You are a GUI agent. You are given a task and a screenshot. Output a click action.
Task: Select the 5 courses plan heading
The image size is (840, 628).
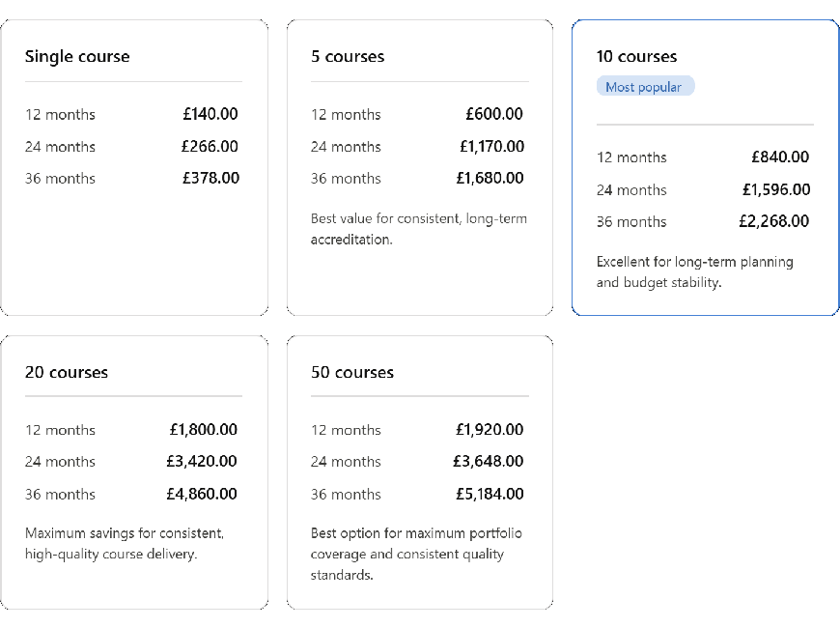coord(348,56)
